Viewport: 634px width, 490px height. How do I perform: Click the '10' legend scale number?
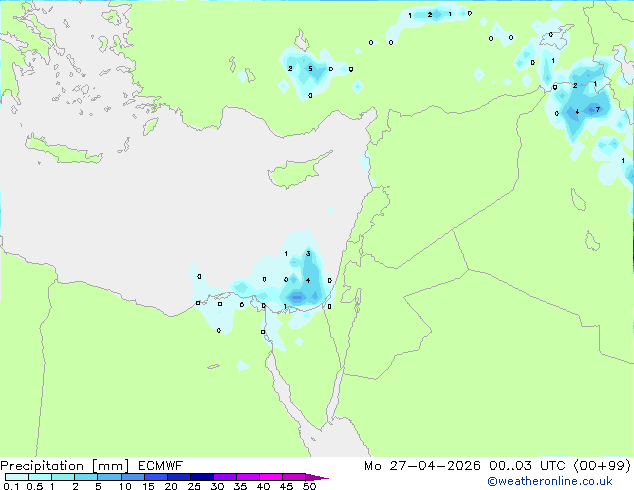coord(125,486)
